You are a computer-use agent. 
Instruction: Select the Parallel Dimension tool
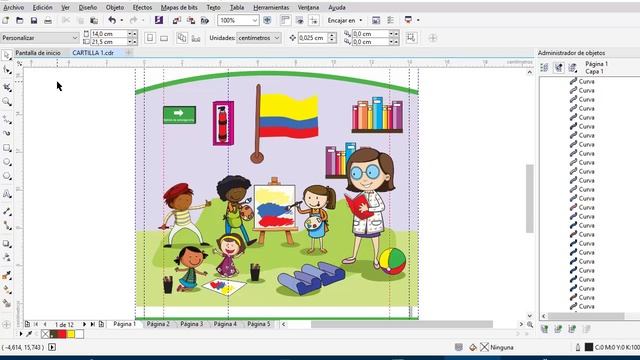coord(7,211)
